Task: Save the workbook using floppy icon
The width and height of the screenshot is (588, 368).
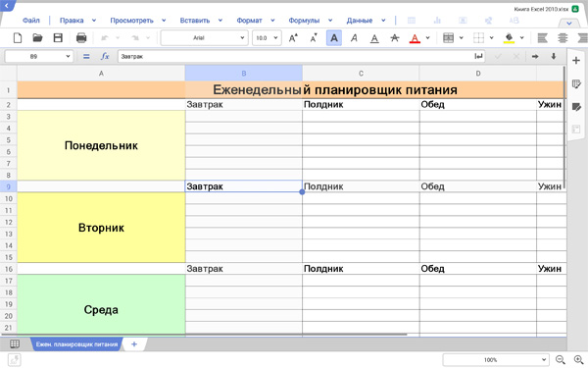Action: pyautogui.click(x=58, y=38)
